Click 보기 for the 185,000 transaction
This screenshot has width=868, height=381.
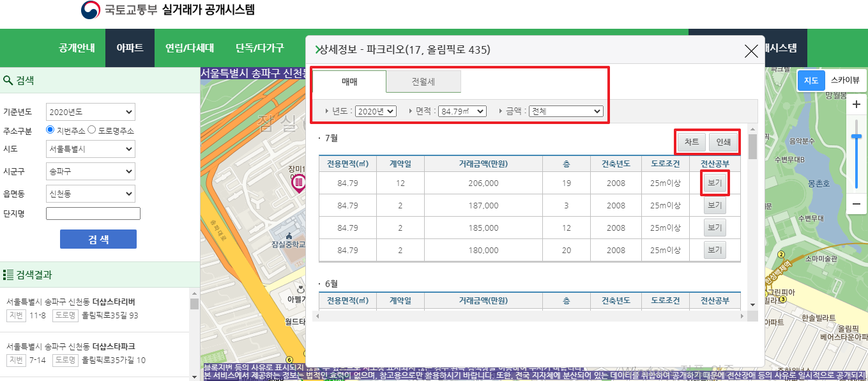715,228
